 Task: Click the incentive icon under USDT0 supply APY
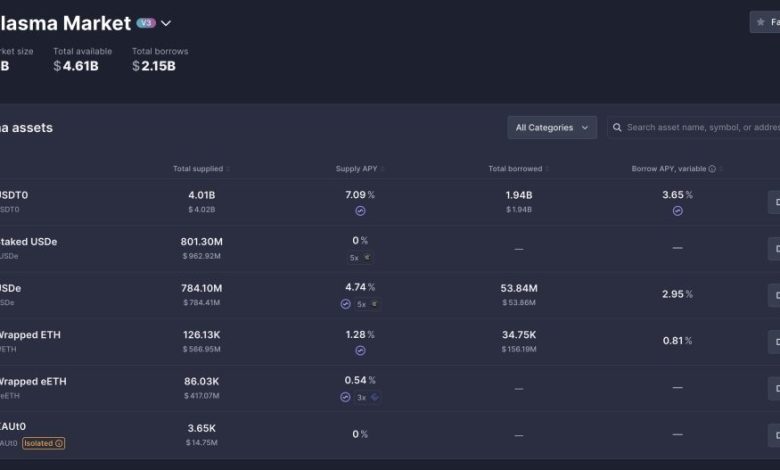360,211
